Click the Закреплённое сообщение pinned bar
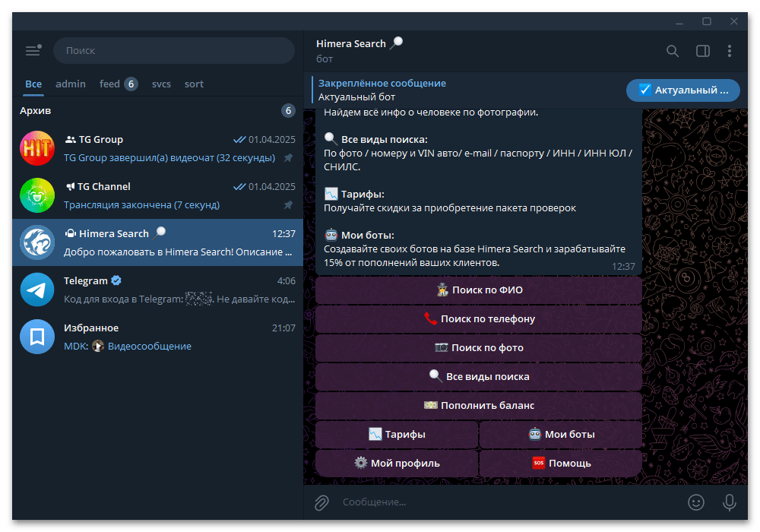 pyautogui.click(x=465, y=90)
